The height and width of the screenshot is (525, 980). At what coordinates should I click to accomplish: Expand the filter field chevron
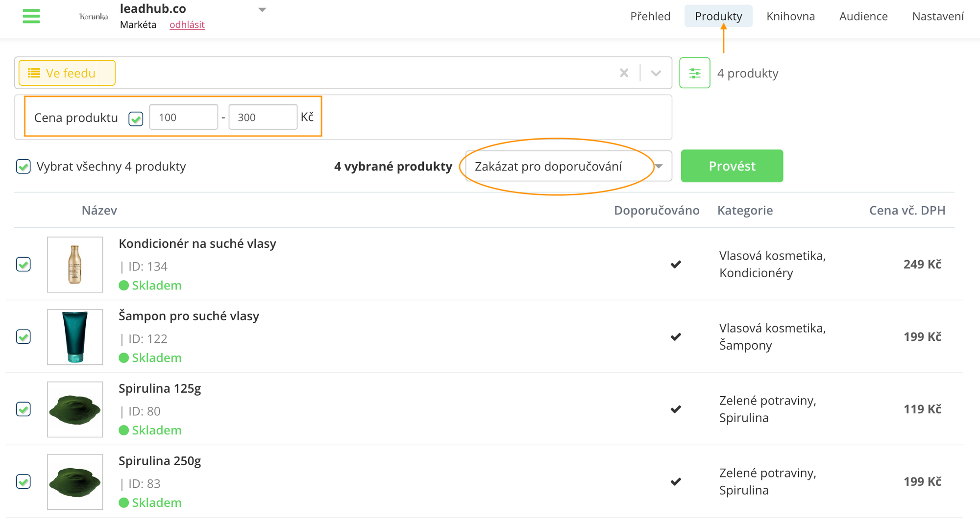point(656,73)
